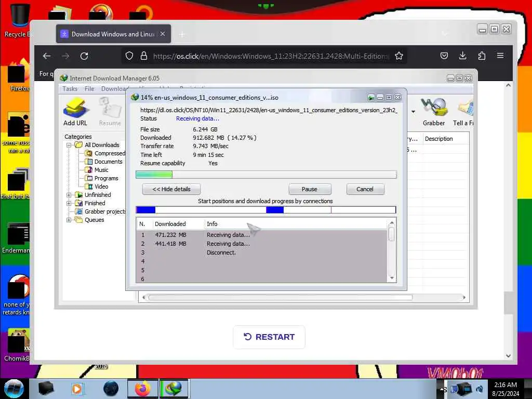532x399 pixels.
Task: Click the volume speaker tray icon
Action: pos(480,389)
